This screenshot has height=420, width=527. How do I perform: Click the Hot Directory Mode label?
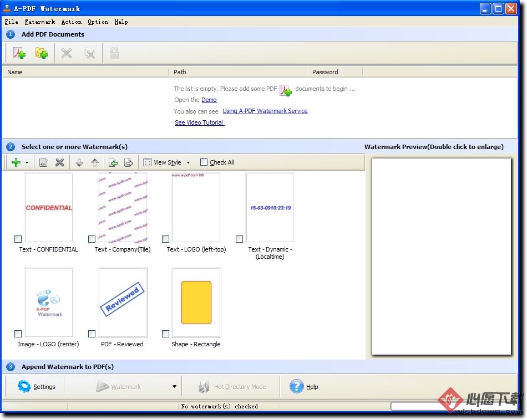point(240,387)
